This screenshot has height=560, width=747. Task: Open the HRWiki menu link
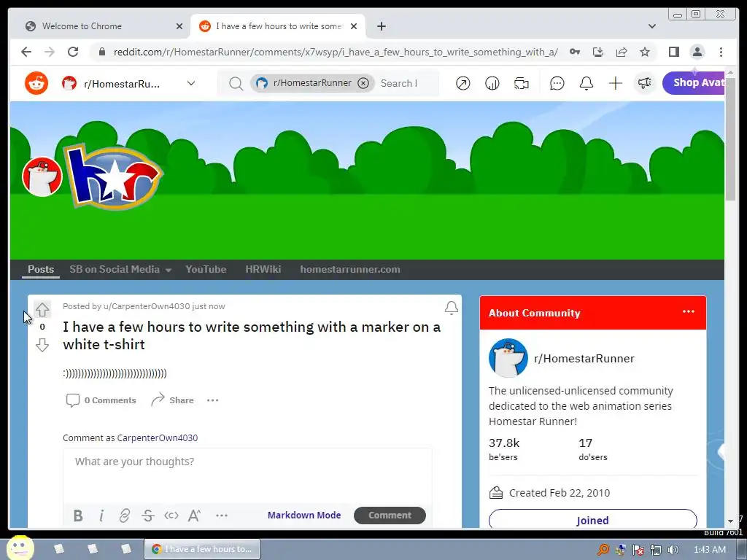pos(263,270)
